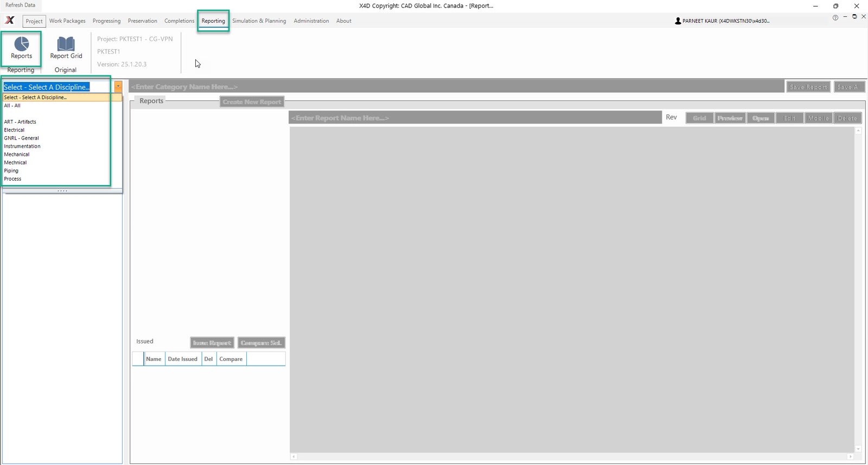Click the X4D logo icon
Screen dimensions: 868x465
(x=10, y=21)
